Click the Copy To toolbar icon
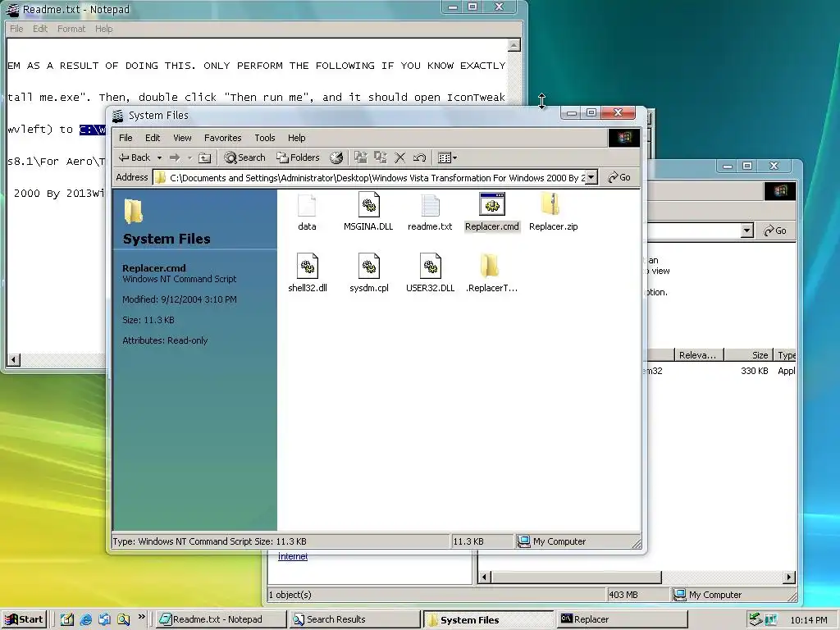The width and height of the screenshot is (840, 630). click(381, 157)
